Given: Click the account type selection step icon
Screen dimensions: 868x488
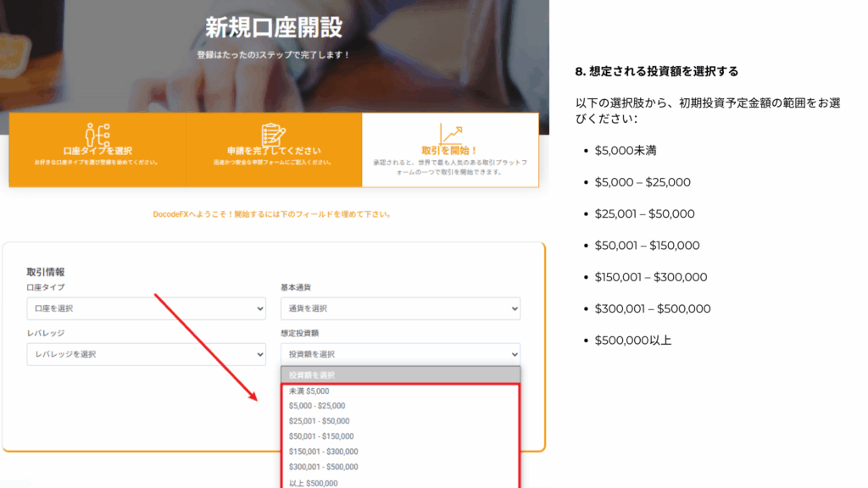Looking at the screenshot, I should click(x=97, y=134).
